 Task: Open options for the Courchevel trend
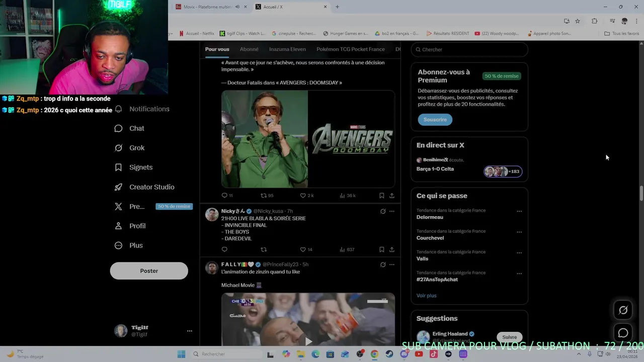click(519, 232)
